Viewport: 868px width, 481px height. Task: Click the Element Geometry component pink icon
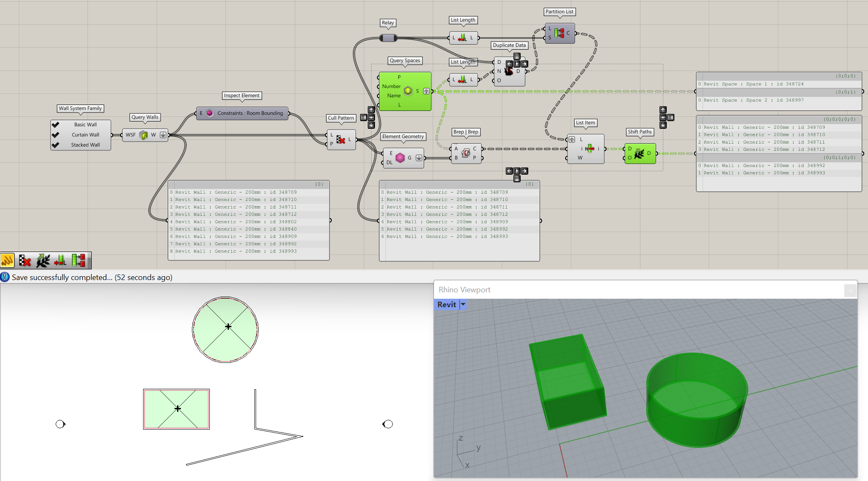click(x=400, y=158)
